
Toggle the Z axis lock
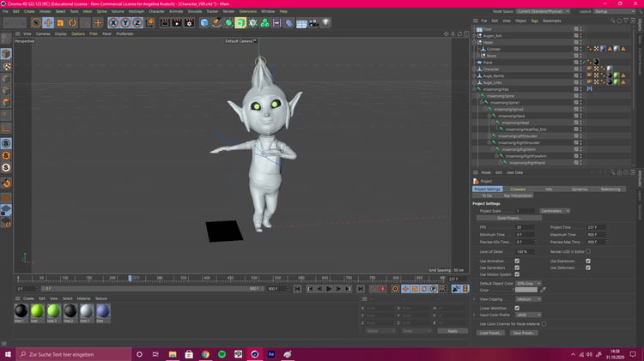pyautogui.click(x=137, y=23)
